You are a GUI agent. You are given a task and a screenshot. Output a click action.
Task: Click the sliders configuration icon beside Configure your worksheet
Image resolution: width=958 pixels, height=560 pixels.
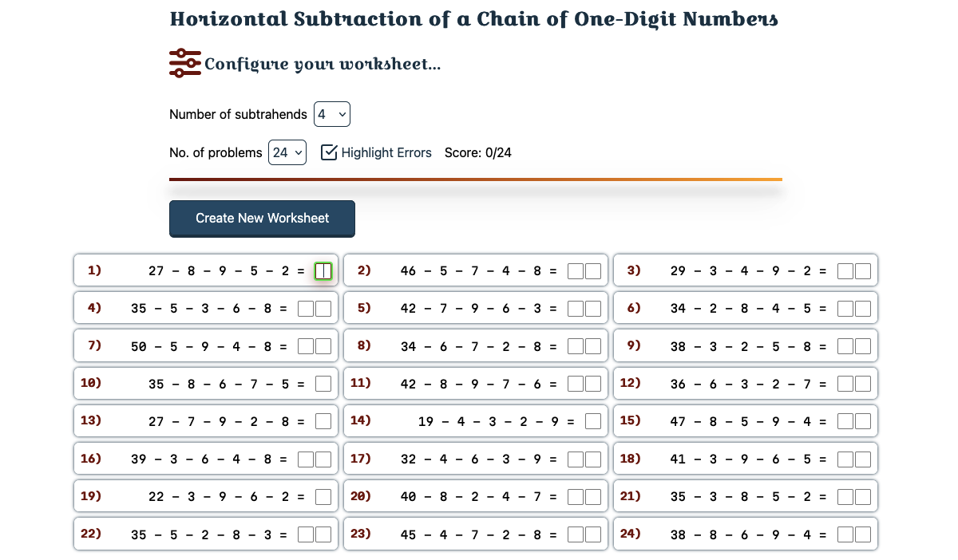(184, 61)
